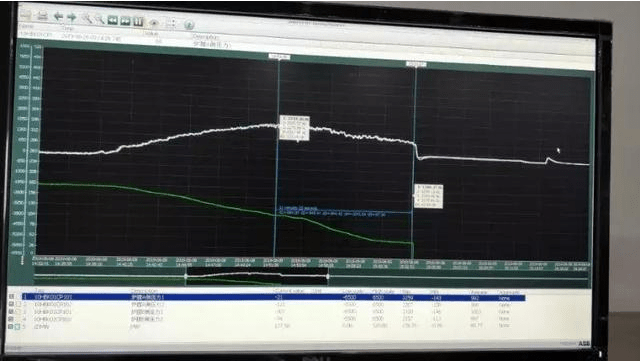Click the right arrow to step forward in time
The height and width of the screenshot is (362, 641).
[x=72, y=17]
